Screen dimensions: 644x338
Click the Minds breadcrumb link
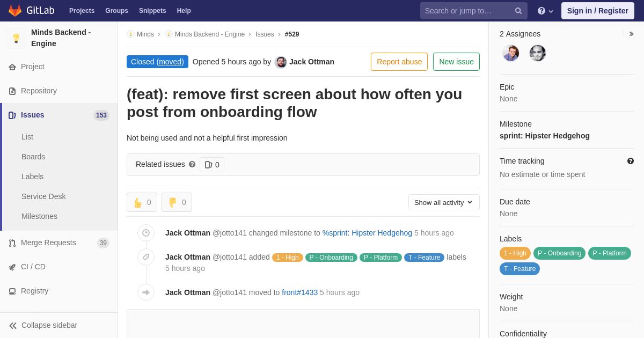[x=145, y=34]
